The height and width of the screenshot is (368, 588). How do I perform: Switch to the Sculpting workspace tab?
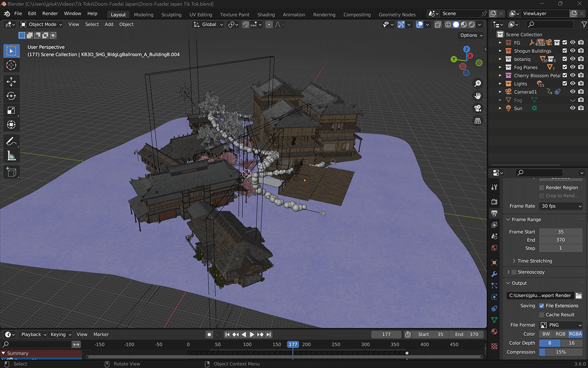click(171, 14)
